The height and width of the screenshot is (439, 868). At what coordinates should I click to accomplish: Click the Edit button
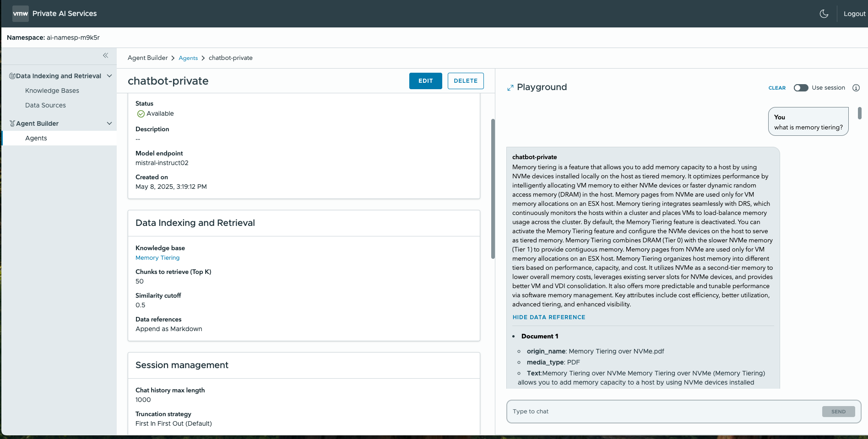pyautogui.click(x=425, y=81)
